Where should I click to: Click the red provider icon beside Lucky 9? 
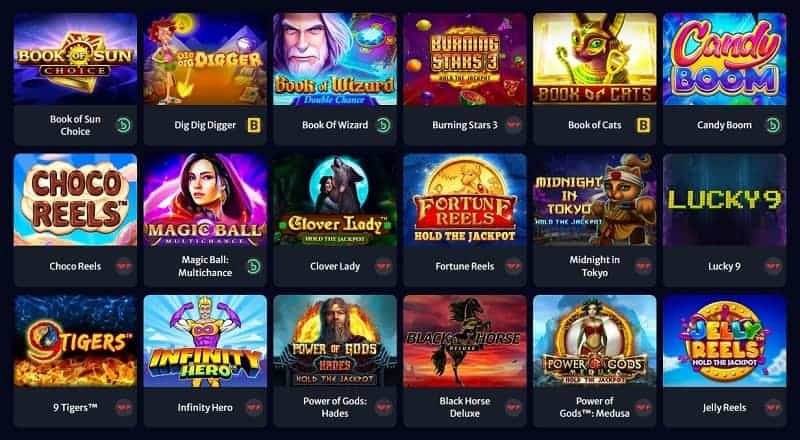click(x=773, y=266)
